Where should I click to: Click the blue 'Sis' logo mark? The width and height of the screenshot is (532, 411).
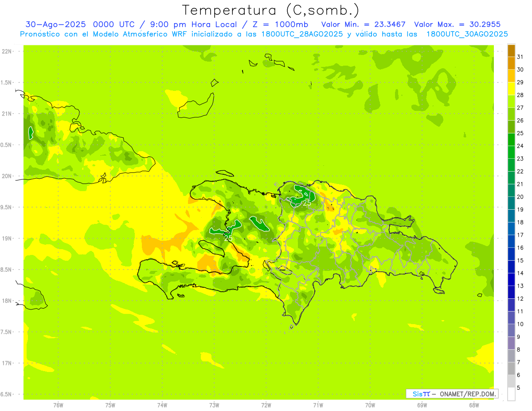click(x=418, y=394)
